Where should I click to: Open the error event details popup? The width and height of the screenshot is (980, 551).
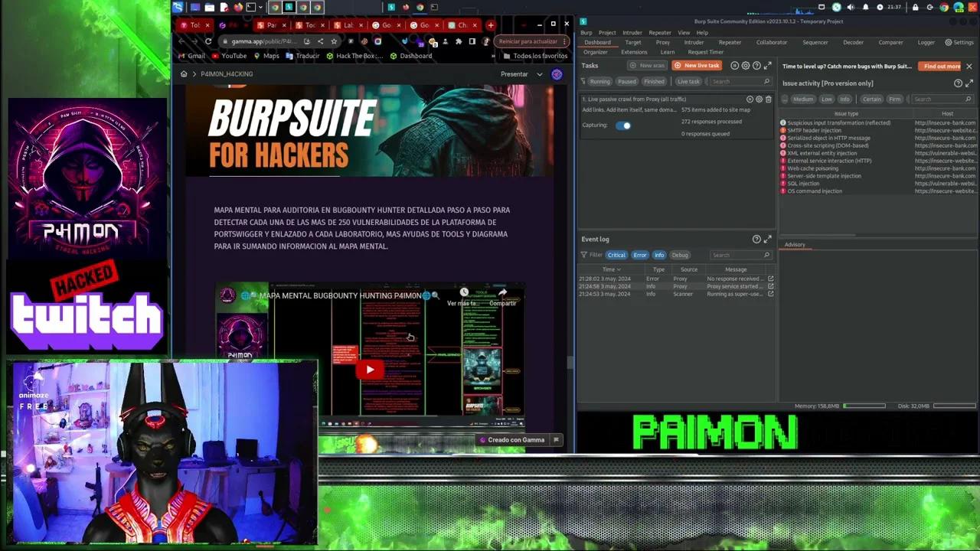point(770,279)
